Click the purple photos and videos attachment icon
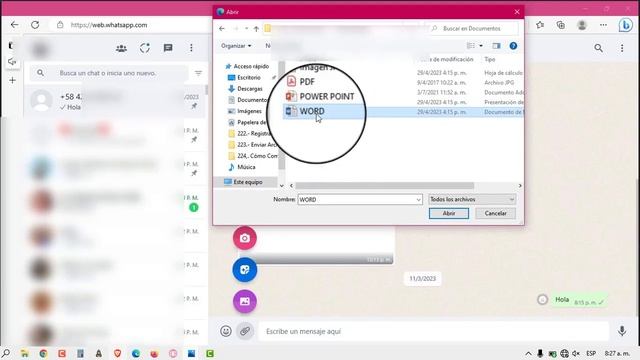Image resolution: width=640 pixels, height=360 pixels. pyautogui.click(x=244, y=301)
